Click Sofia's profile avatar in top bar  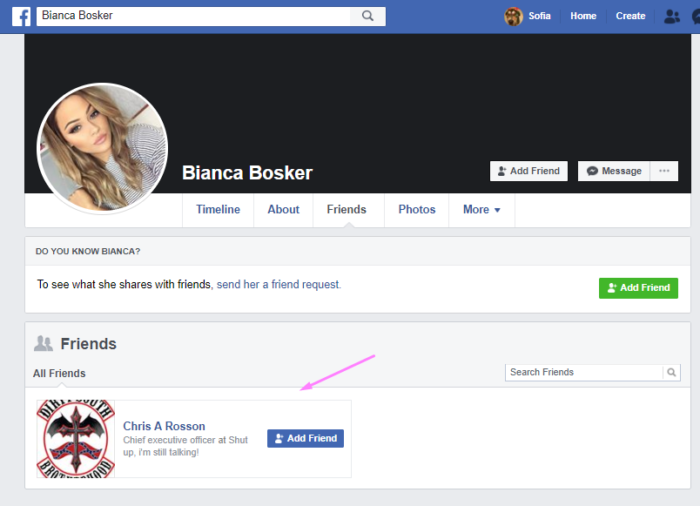pos(513,17)
